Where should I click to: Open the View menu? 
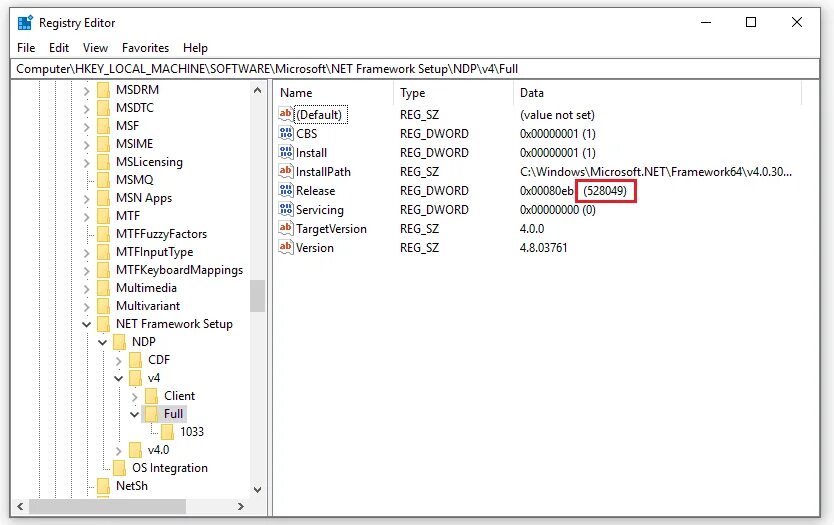point(95,48)
